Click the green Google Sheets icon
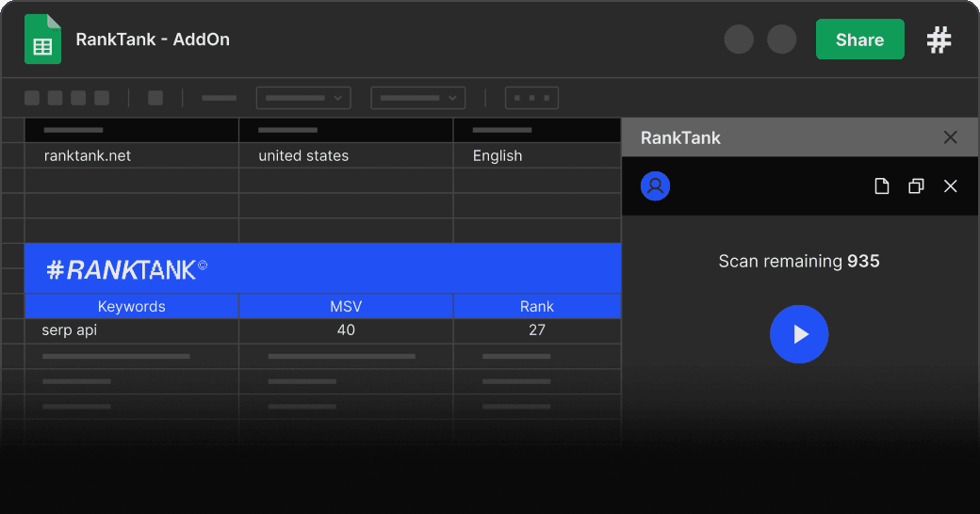 [42, 40]
